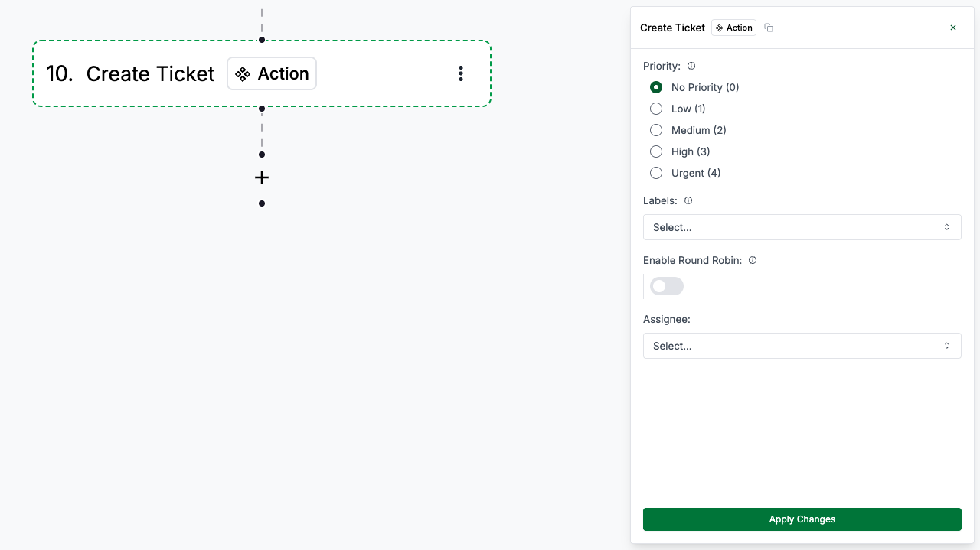Select the Urgent (4) priority option

(x=656, y=173)
